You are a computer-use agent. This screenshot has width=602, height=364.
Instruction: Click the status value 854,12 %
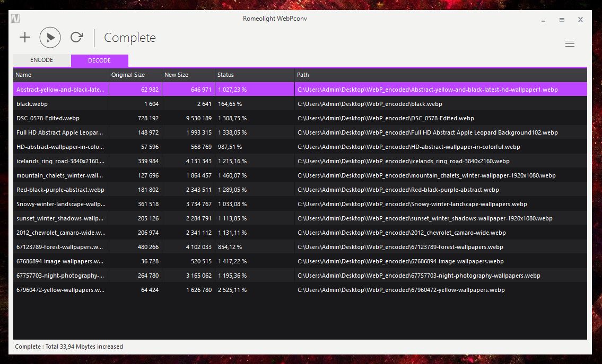230,247
